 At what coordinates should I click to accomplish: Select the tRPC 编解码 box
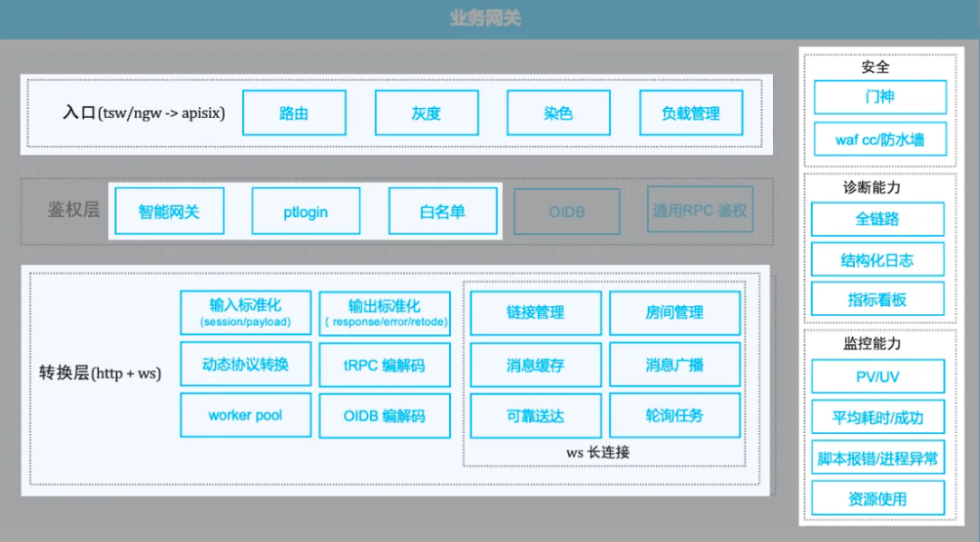pos(385,364)
